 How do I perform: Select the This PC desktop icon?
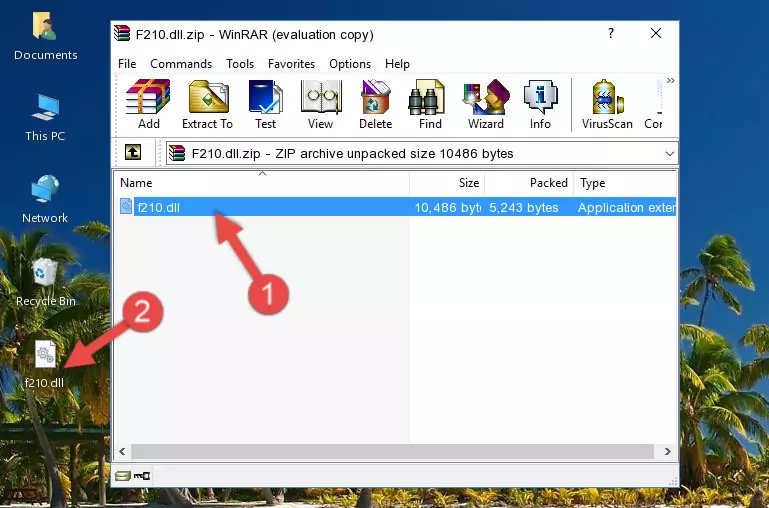45,118
